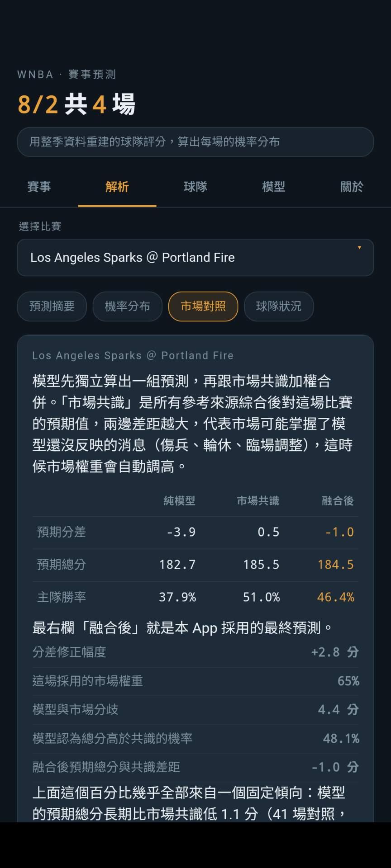The width and height of the screenshot is (391, 868).
Task: Tap the highlighted 市場對照 chip
Action: click(x=203, y=307)
